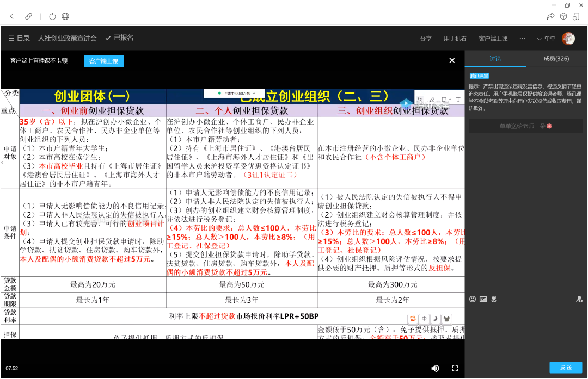This screenshot has height=379, width=588.
Task: Mute the video volume
Action: coord(435,369)
